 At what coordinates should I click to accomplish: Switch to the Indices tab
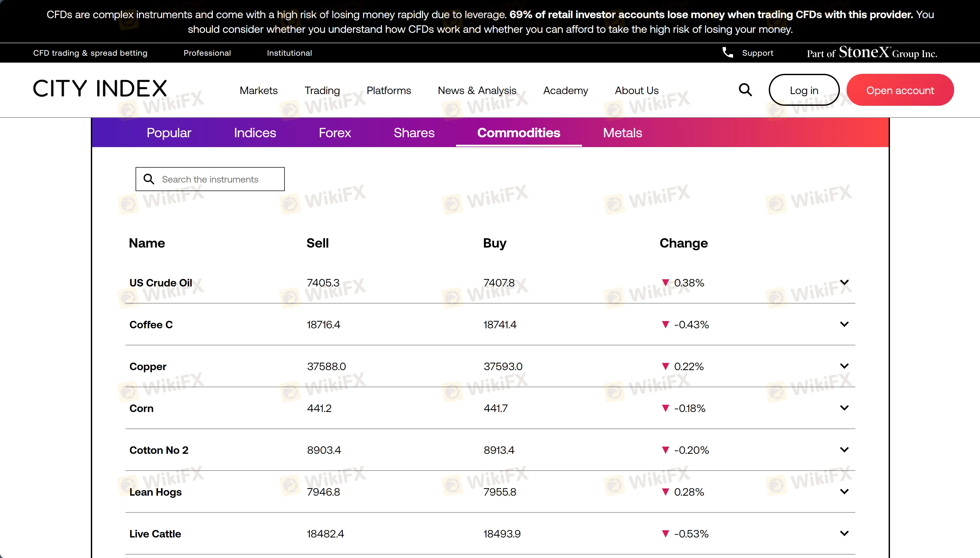tap(255, 133)
